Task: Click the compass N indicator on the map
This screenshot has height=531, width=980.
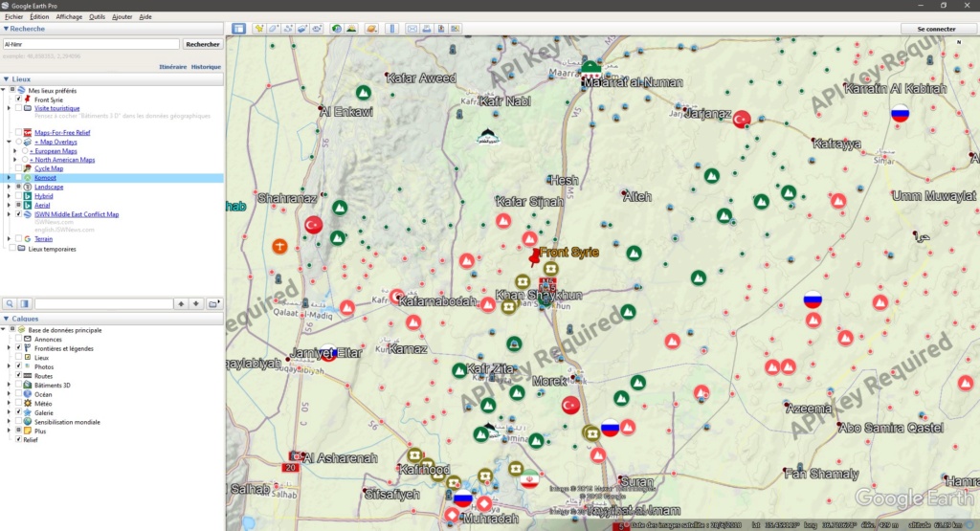Action: coord(959,42)
